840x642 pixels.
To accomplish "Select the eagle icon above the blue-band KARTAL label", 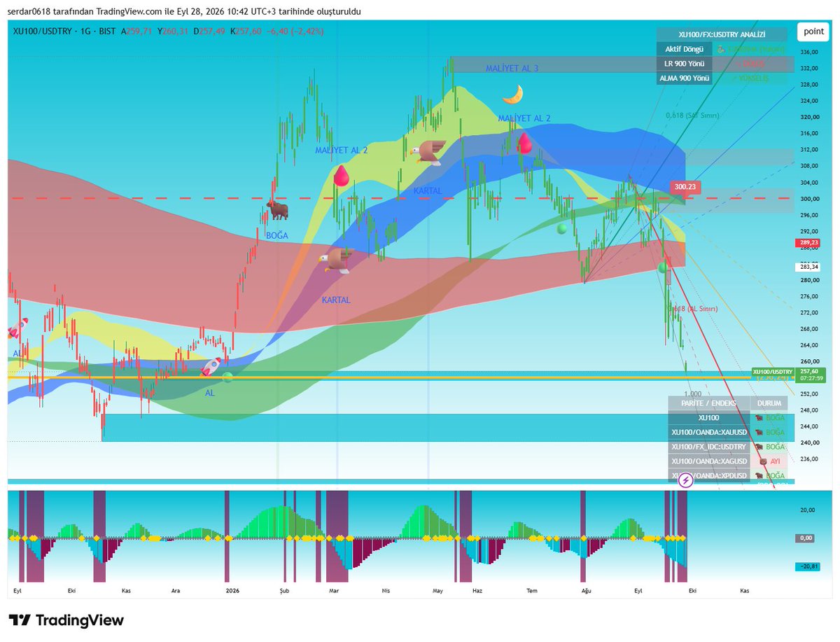I will pos(428,152).
